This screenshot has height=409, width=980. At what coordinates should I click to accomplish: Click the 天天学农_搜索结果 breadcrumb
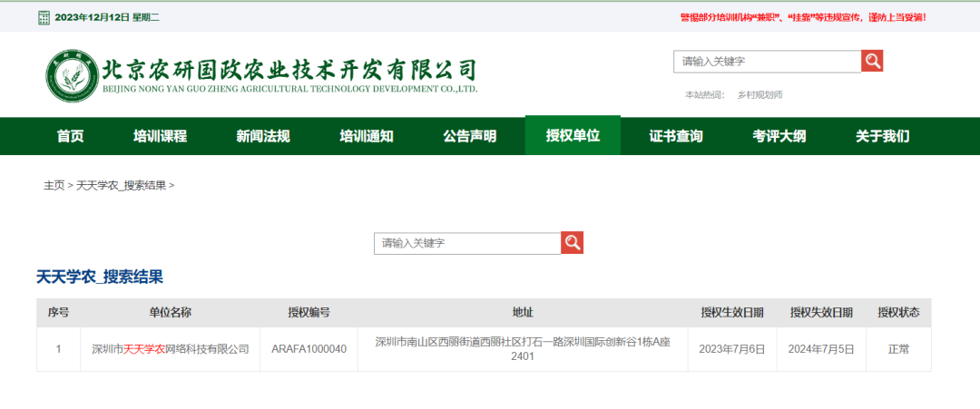pyautogui.click(x=122, y=185)
